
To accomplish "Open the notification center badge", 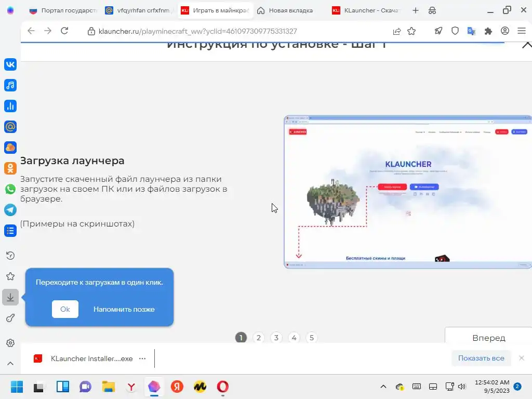I will click(517, 386).
